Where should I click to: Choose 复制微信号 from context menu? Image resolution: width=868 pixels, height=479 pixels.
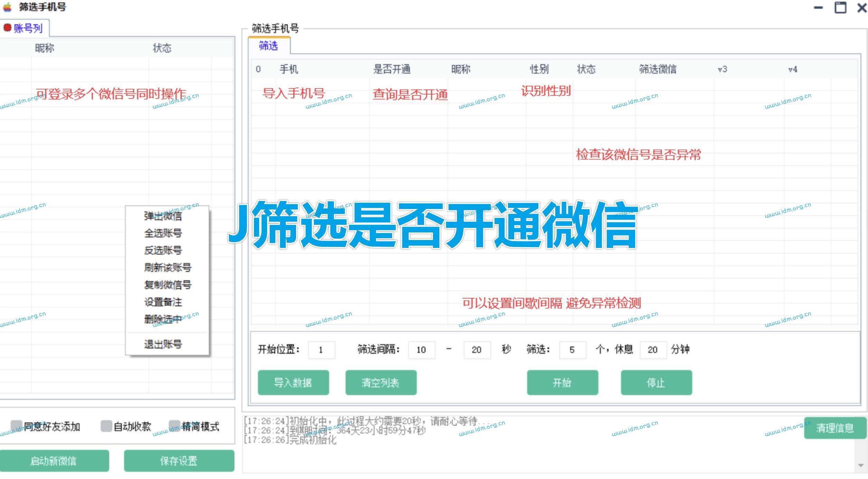[x=168, y=285]
